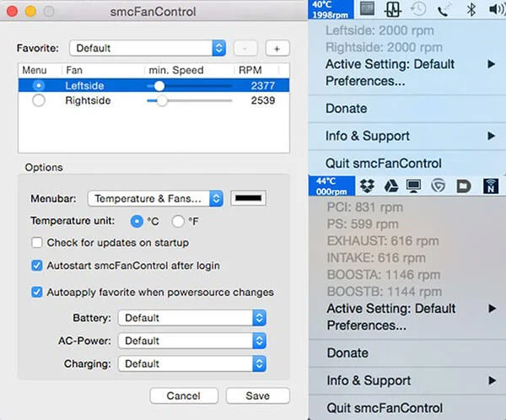Open the Menubar display style dropdown
Viewport: 506px width, 420px height.
155,198
